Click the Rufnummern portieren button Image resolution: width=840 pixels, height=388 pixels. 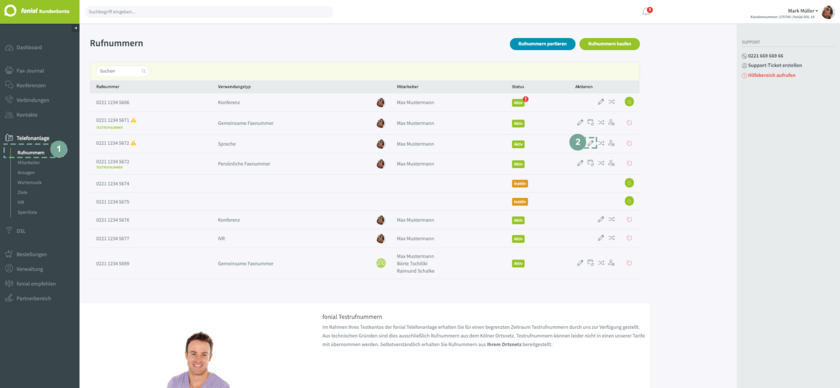point(543,44)
